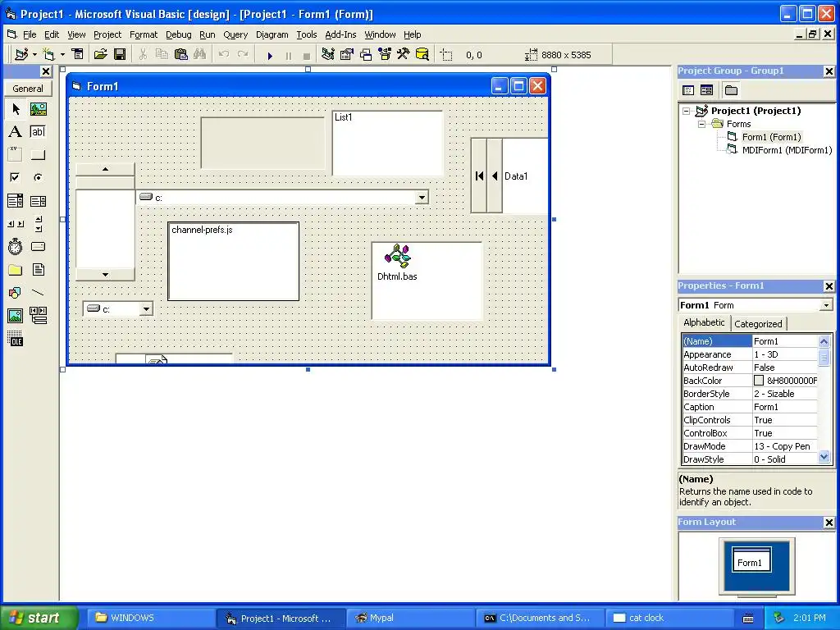Click the form's vertical scrollbar up arrow
The image size is (840, 630).
[105, 169]
